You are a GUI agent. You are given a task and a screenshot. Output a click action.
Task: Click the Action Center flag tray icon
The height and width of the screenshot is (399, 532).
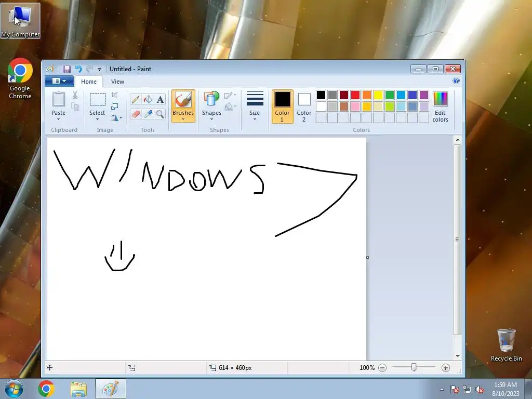point(454,390)
